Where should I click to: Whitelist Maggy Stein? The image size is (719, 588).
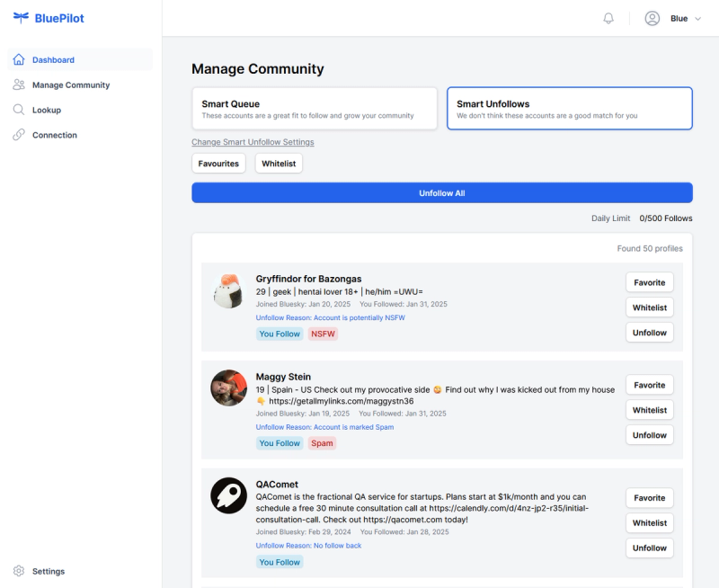[x=649, y=410]
